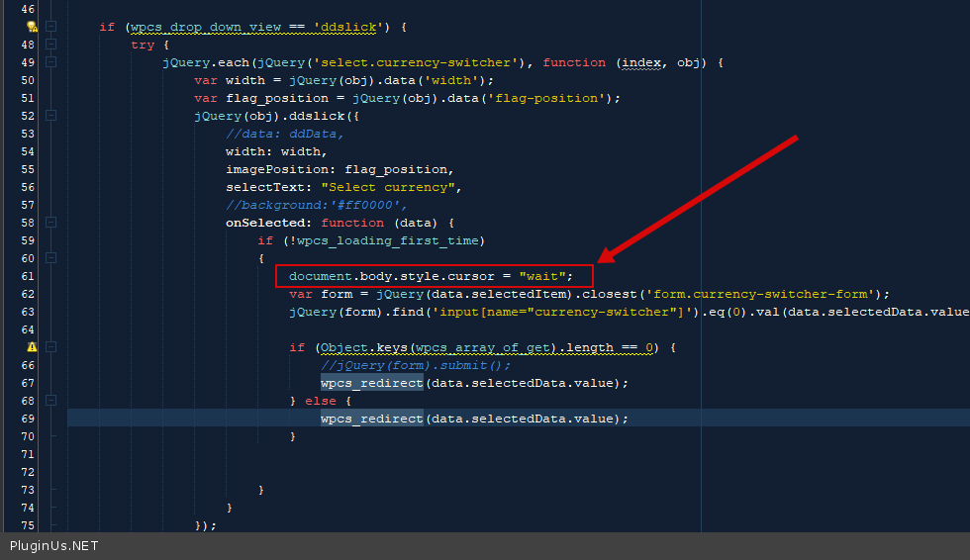Collapse the else block on line 68
This screenshot has width=970, height=560.
pyautogui.click(x=51, y=401)
